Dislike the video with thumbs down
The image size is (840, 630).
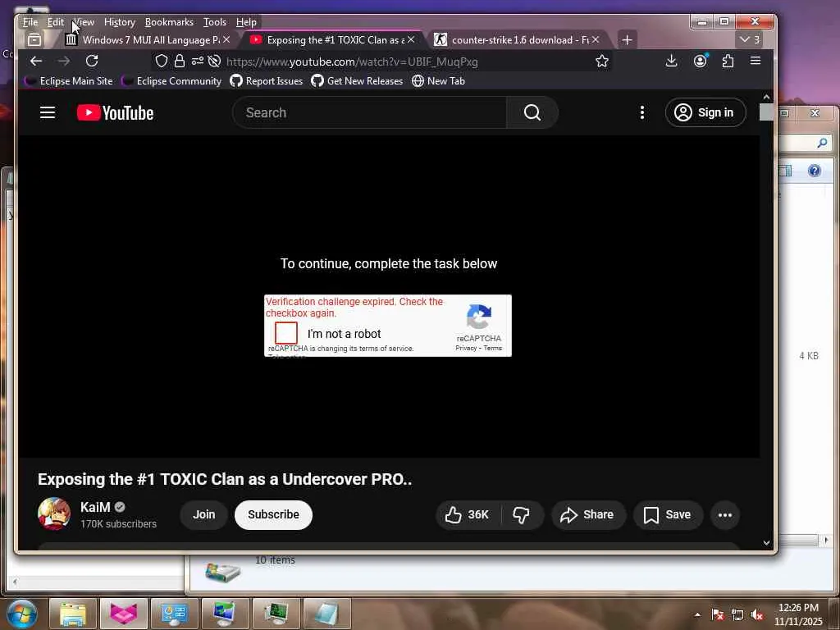point(521,515)
